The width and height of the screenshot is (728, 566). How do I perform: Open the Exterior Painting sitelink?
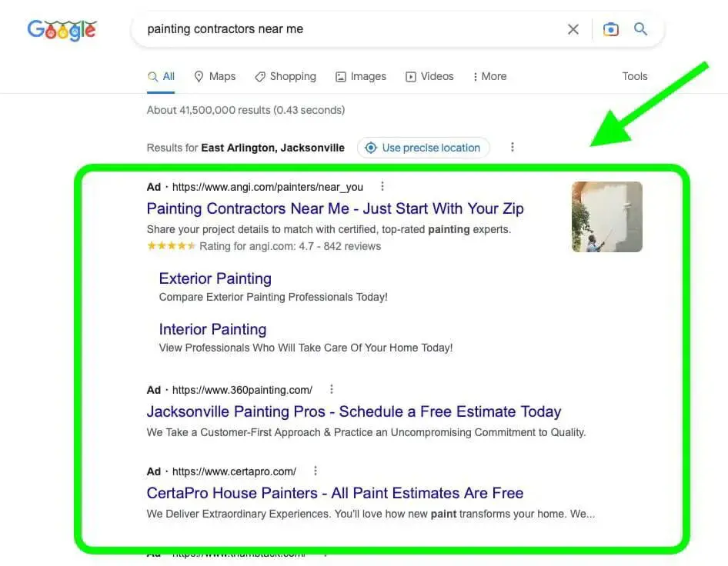[215, 278]
